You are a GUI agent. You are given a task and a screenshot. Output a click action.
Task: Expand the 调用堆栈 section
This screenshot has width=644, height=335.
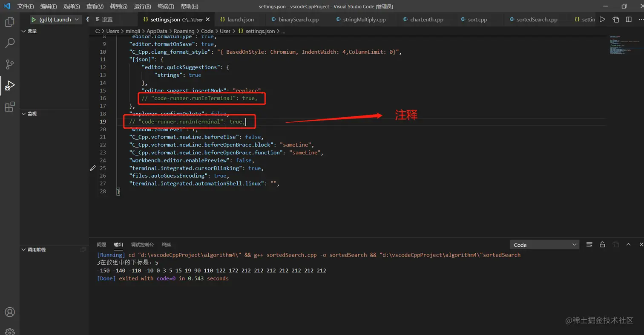coord(55,250)
